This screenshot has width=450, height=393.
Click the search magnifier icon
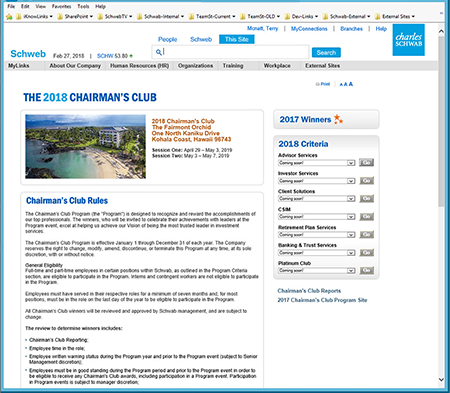(159, 52)
